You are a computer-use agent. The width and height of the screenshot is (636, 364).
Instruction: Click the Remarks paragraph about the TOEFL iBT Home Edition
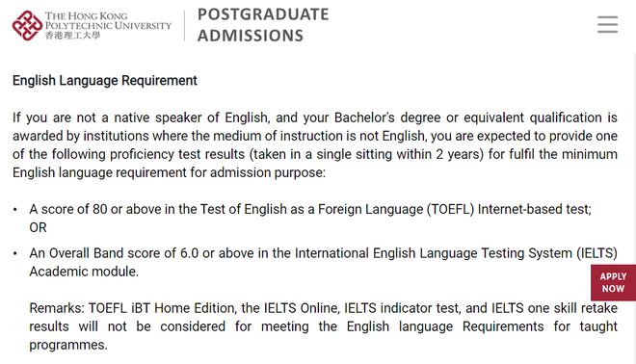(323, 326)
